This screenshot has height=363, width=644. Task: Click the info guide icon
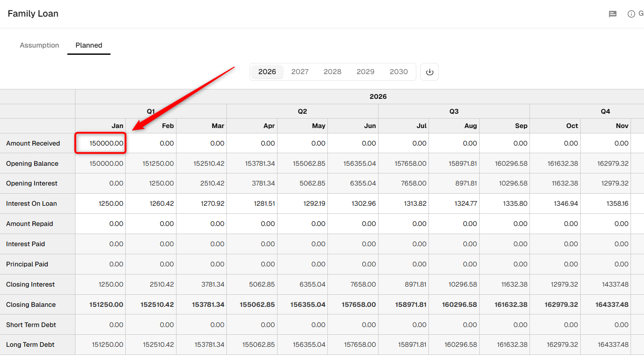(631, 14)
